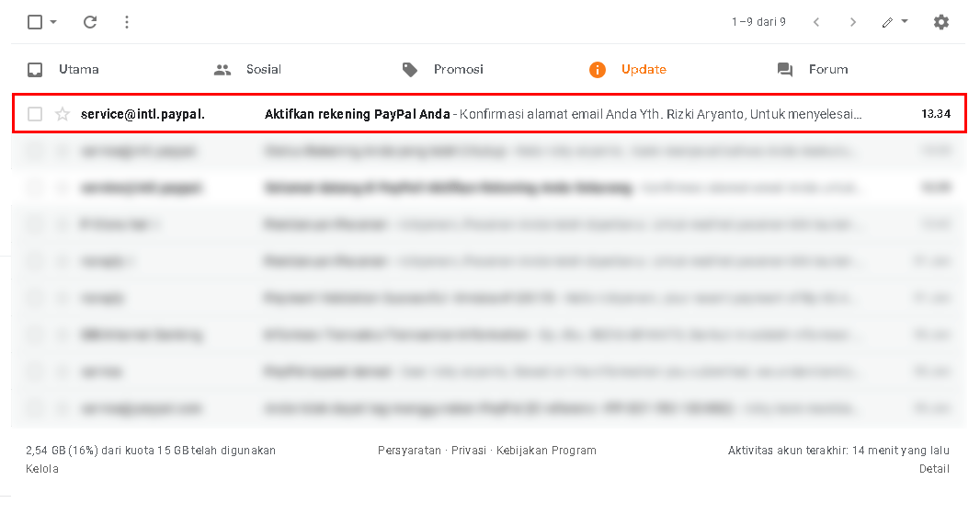Click the Forum chat bubbles icon

785,69
